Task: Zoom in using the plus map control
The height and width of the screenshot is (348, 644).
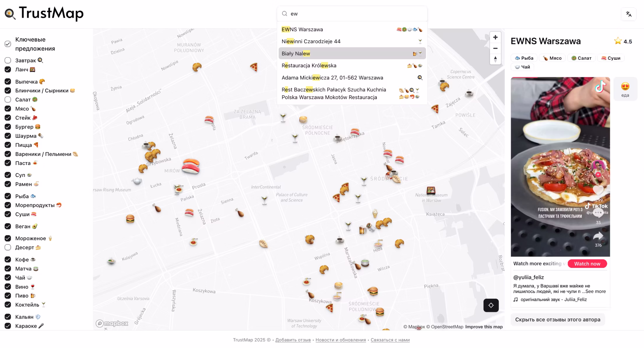Action: pos(495,37)
